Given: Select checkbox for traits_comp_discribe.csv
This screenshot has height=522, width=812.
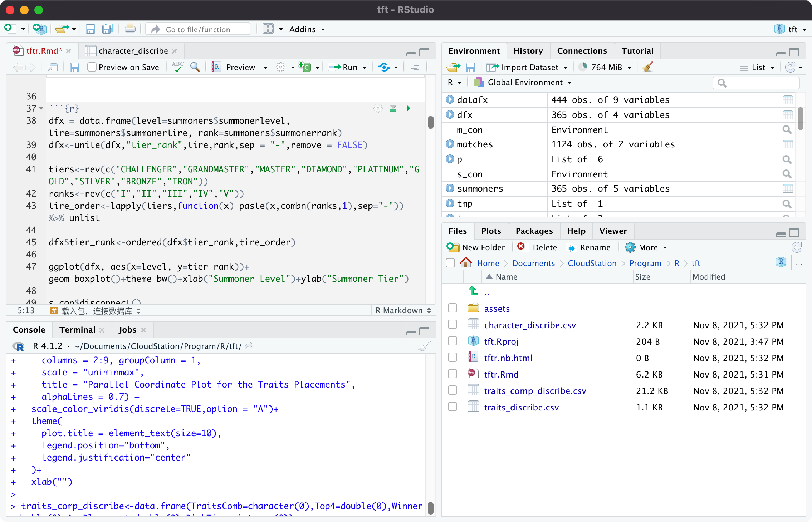Looking at the screenshot, I should click(453, 390).
